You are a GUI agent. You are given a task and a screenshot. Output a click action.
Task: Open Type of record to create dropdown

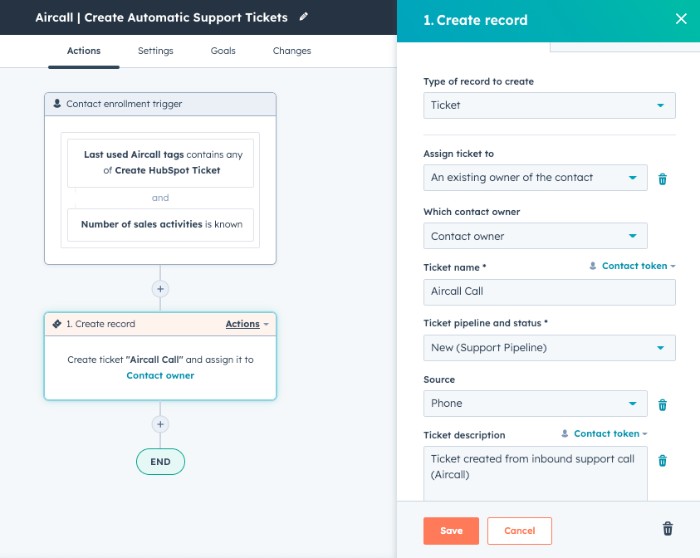point(549,105)
